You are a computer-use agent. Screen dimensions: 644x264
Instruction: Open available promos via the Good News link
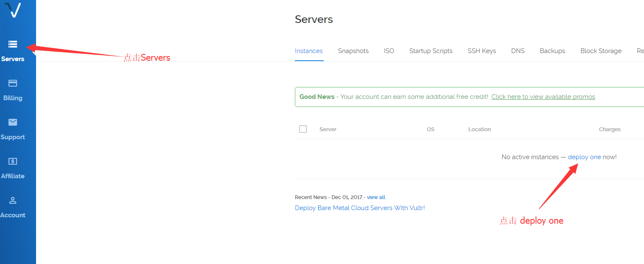543,96
